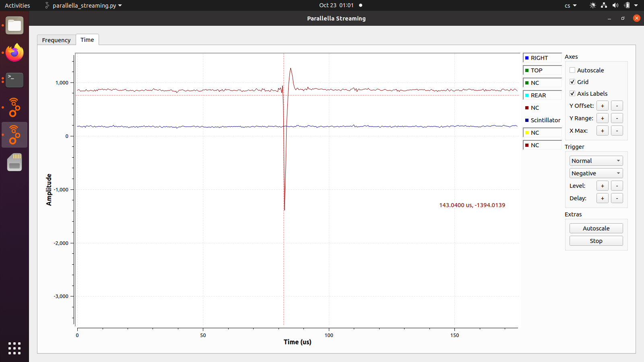Uncheck Axis Labels checkbox
Viewport: 644px width, 362px height.
tap(572, 93)
